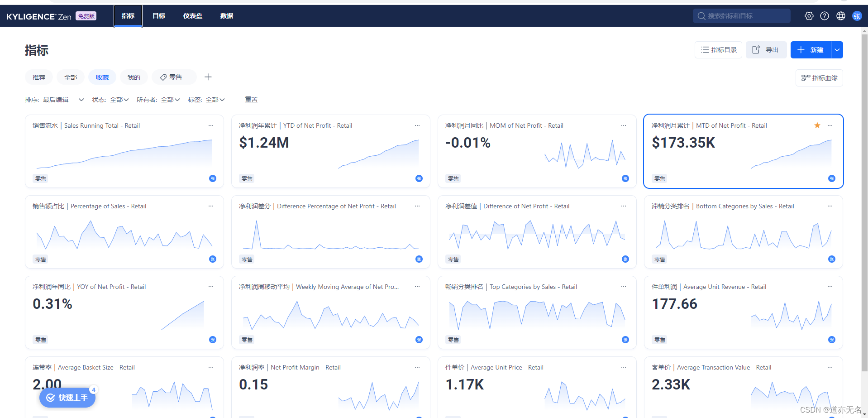868x418 pixels.
Task: Open more menu on Difference Percentage of Net Profit card
Action: click(x=417, y=206)
